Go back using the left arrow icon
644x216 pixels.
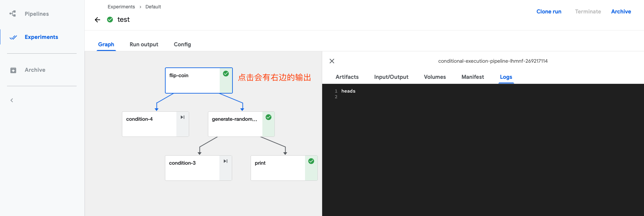(97, 20)
